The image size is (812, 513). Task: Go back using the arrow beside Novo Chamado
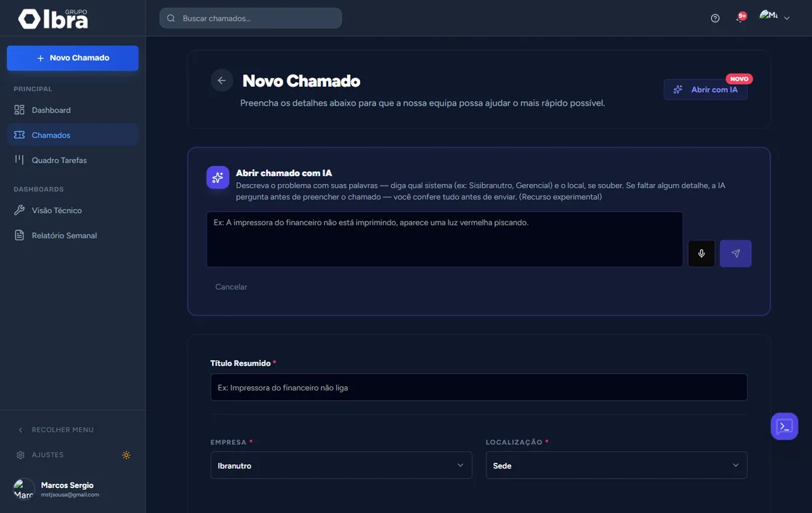[221, 81]
